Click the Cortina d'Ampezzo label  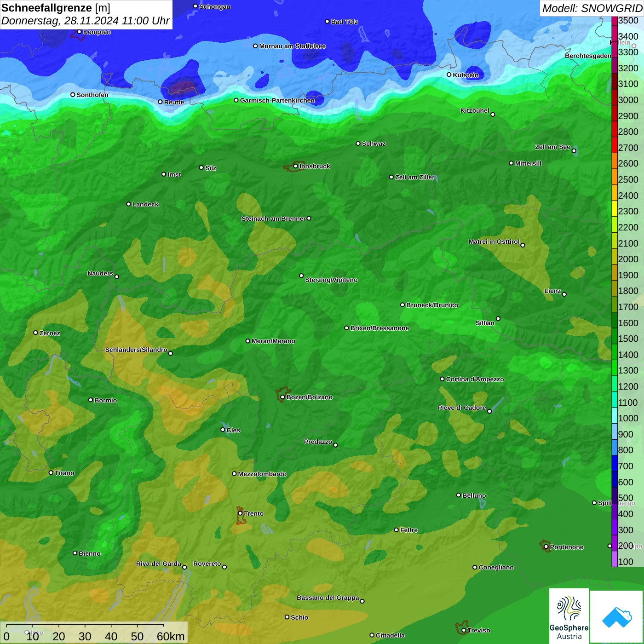tap(475, 379)
